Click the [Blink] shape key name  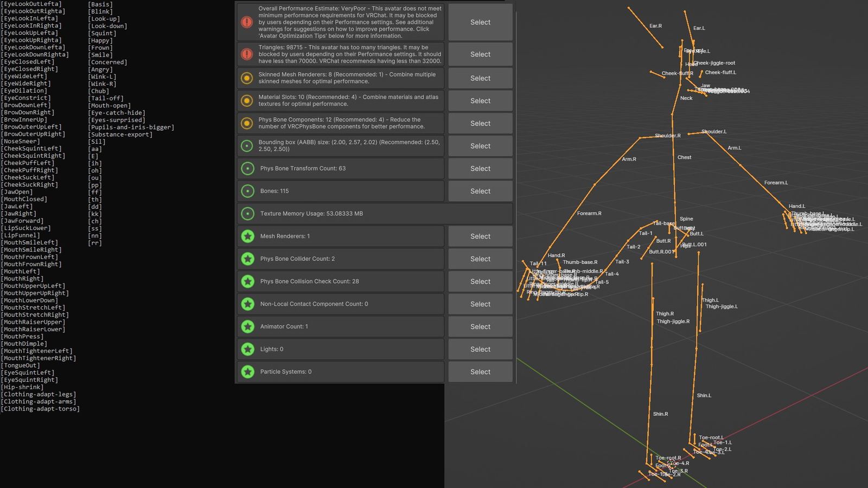click(100, 11)
